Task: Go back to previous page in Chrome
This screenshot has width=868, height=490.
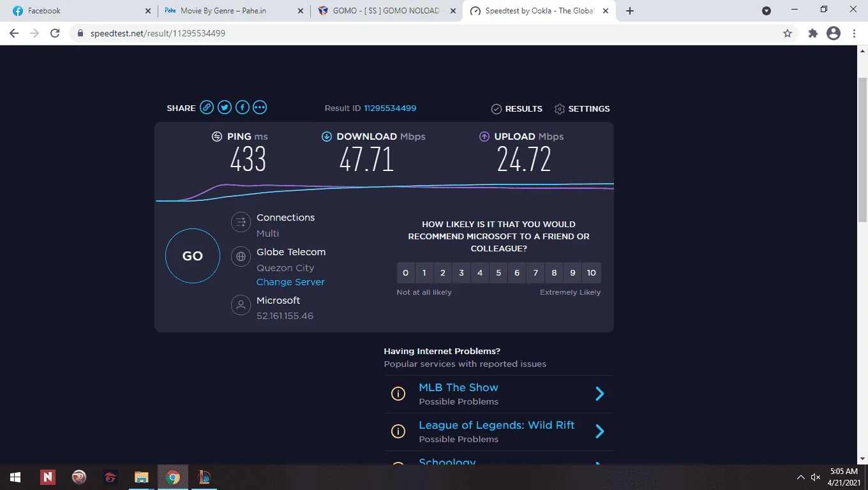Action: [x=14, y=33]
